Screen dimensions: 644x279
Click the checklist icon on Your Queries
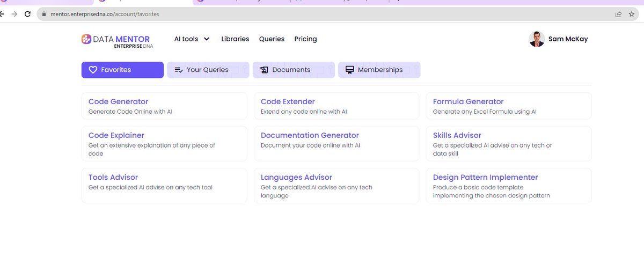(179, 70)
